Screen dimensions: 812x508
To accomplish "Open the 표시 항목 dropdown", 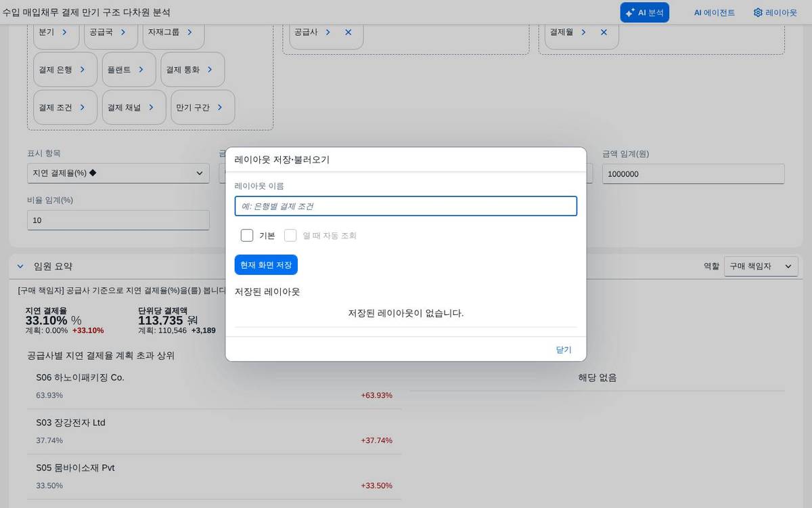I will pyautogui.click(x=118, y=173).
